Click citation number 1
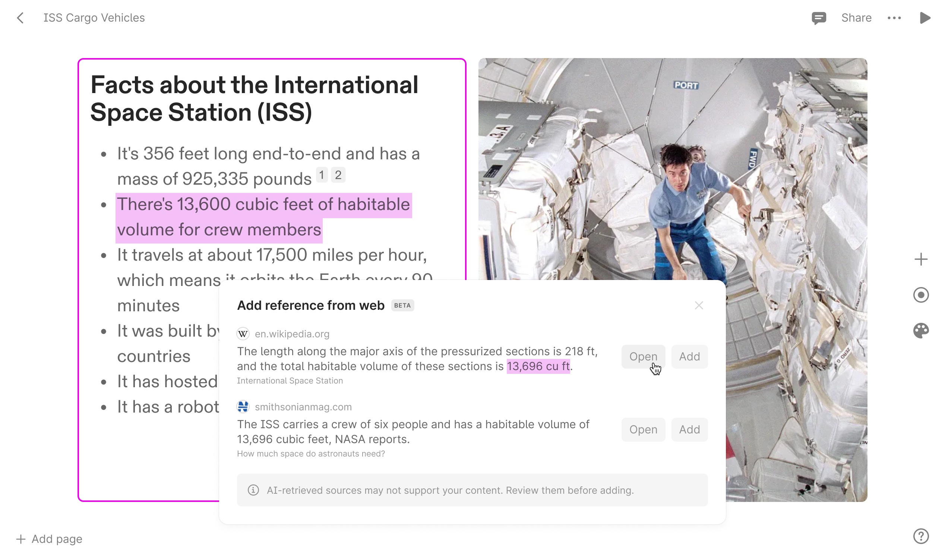 tap(321, 175)
